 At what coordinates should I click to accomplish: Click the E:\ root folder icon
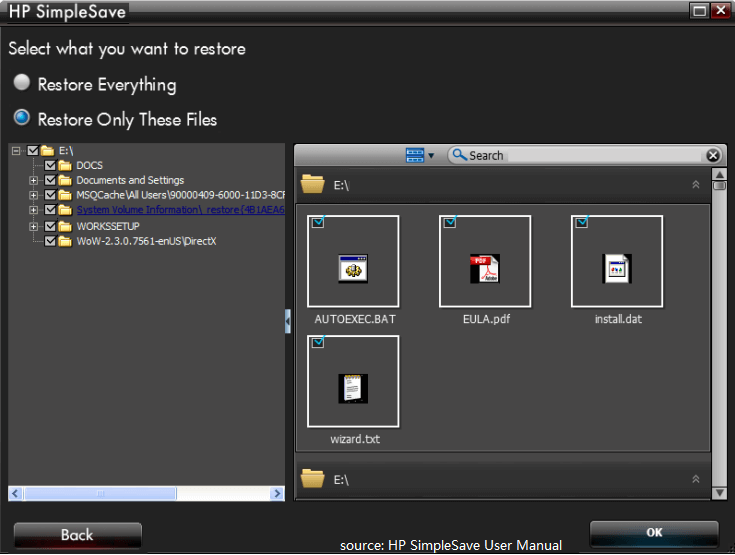[47, 150]
